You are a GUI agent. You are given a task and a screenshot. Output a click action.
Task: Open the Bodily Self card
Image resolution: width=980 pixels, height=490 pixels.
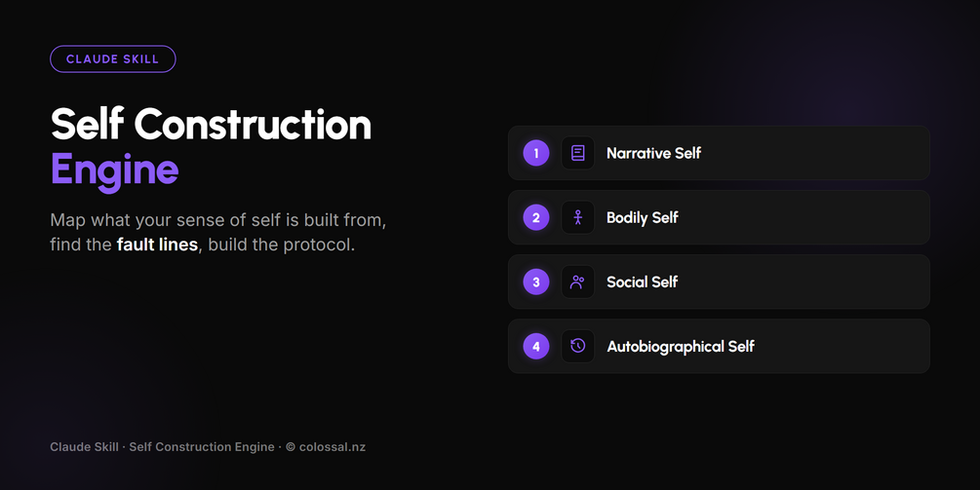click(x=719, y=217)
